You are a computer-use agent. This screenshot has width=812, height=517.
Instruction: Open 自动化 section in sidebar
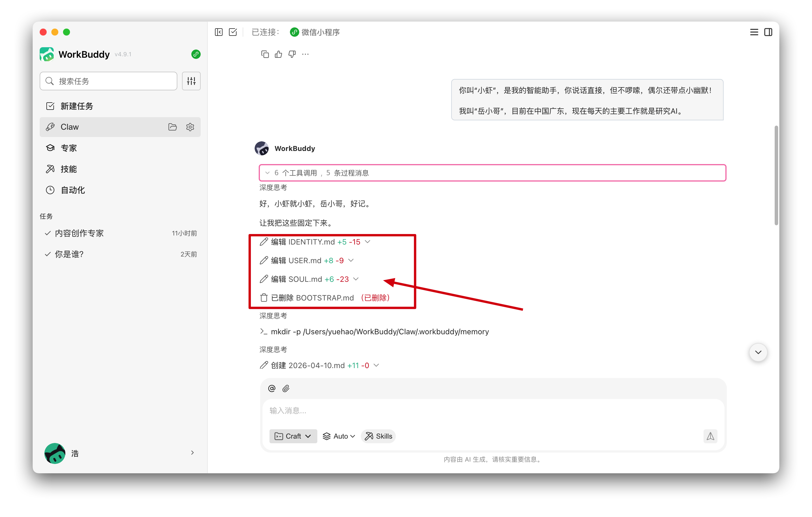tap(120, 190)
